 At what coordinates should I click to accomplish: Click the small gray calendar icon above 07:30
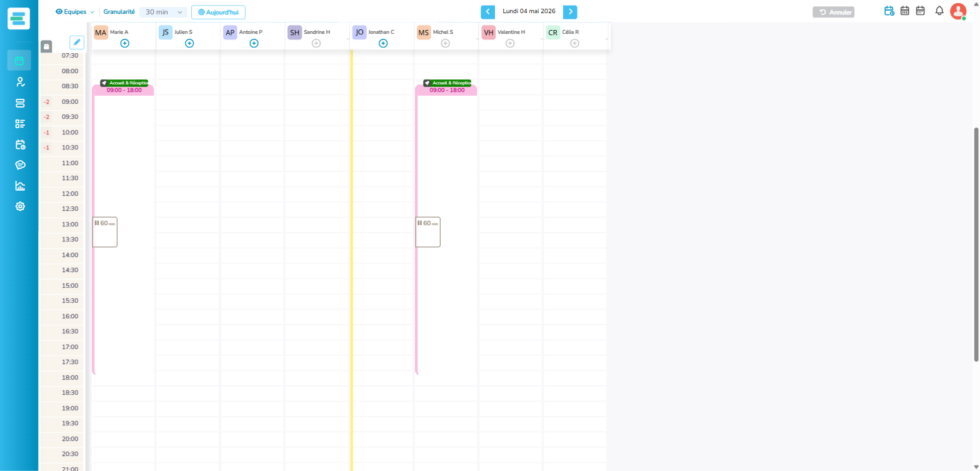pyautogui.click(x=46, y=46)
